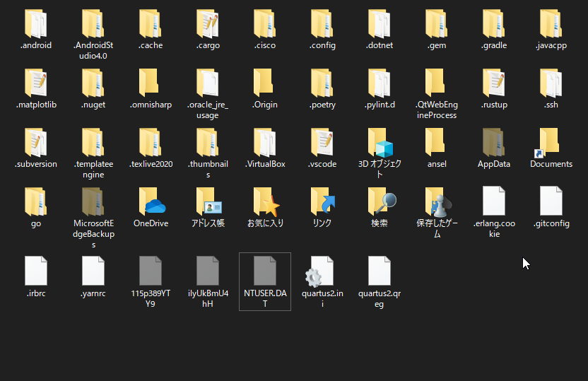Click the .thumbnails folder icon

(208, 143)
